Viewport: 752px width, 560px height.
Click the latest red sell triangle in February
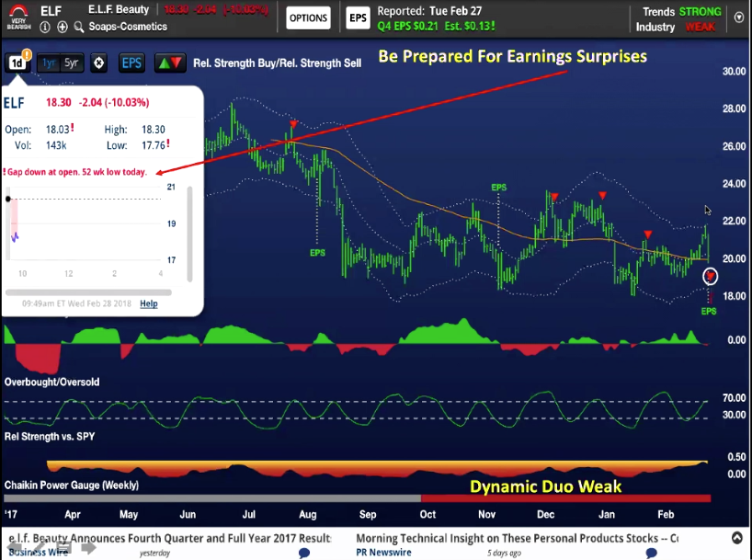[x=711, y=276]
